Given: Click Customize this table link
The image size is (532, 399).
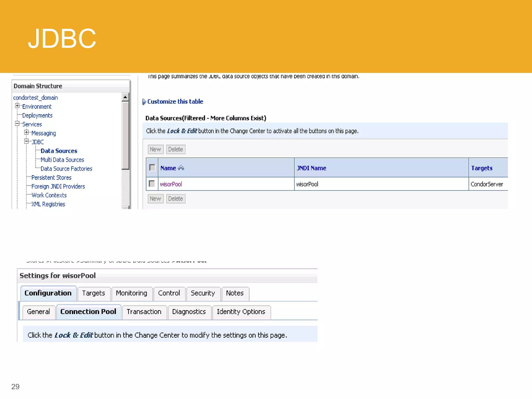Looking at the screenshot, I should tap(175, 102).
